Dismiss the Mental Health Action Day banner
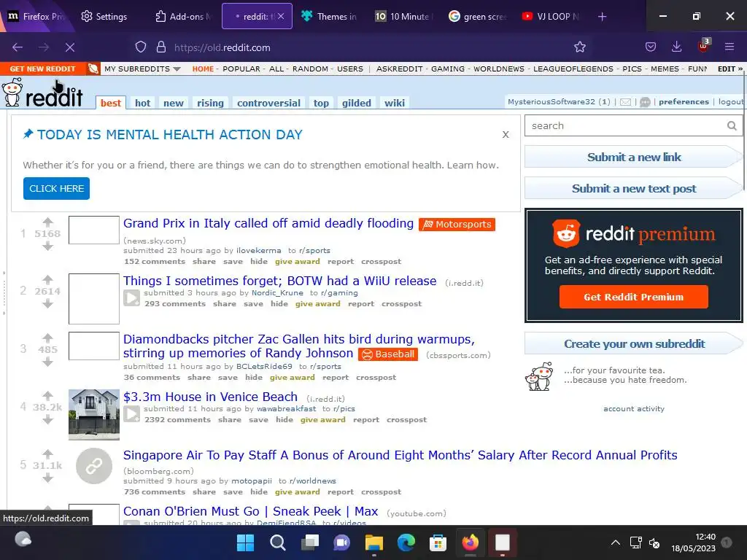Viewport: 747px width, 560px height. coord(506,135)
